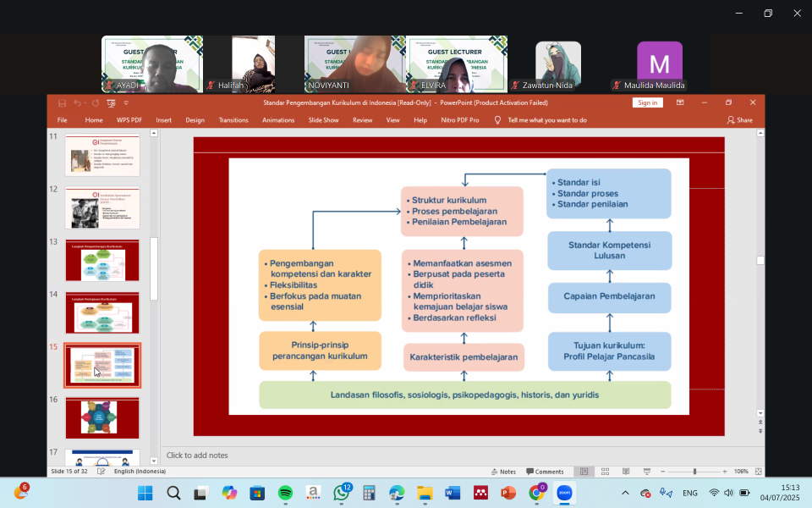The height and width of the screenshot is (508, 812).
Task: Click the Share button
Action: (x=740, y=120)
